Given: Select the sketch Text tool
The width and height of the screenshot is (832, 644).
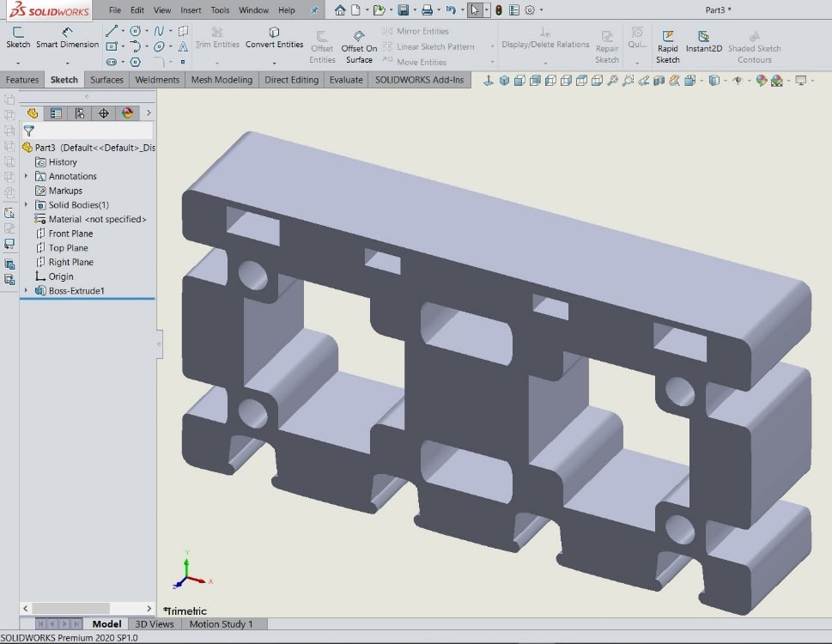Looking at the screenshot, I should [183, 46].
